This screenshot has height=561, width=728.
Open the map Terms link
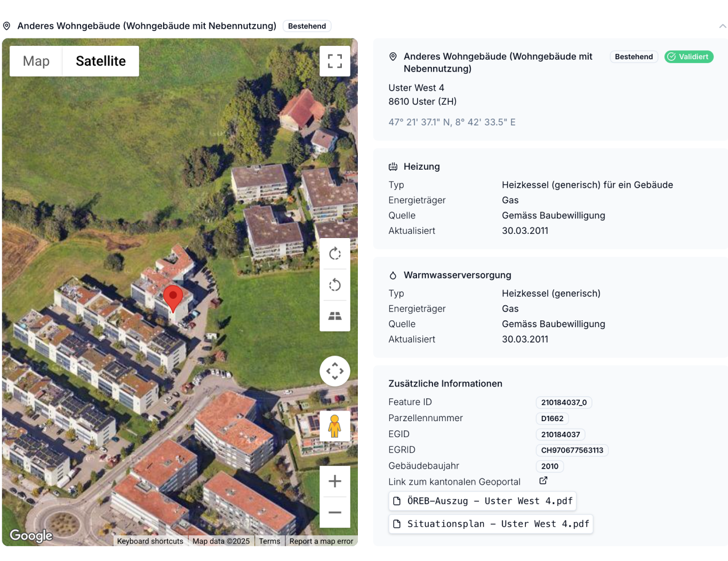269,541
